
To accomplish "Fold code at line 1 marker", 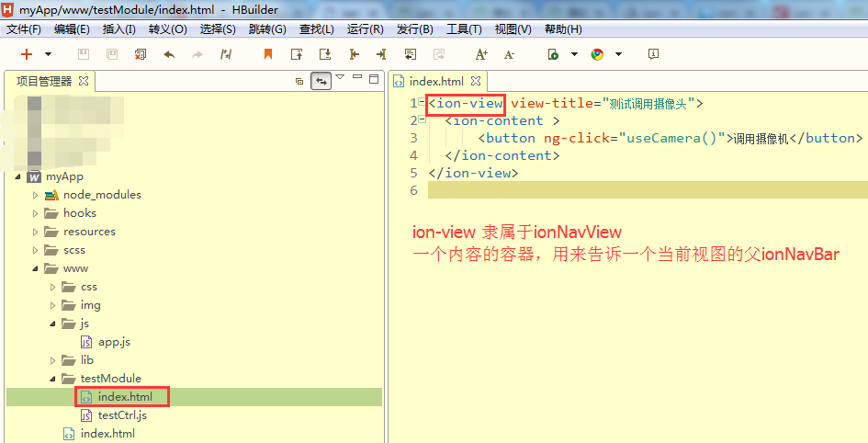I will (x=422, y=101).
